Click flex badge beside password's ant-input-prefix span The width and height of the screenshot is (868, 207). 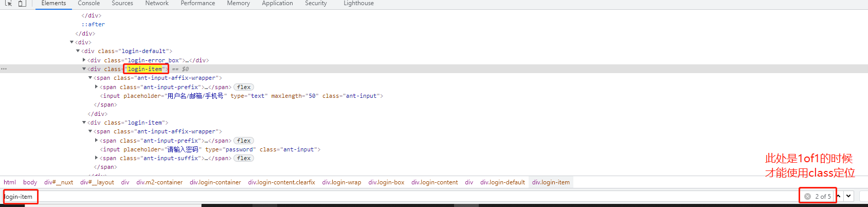[x=244, y=141]
